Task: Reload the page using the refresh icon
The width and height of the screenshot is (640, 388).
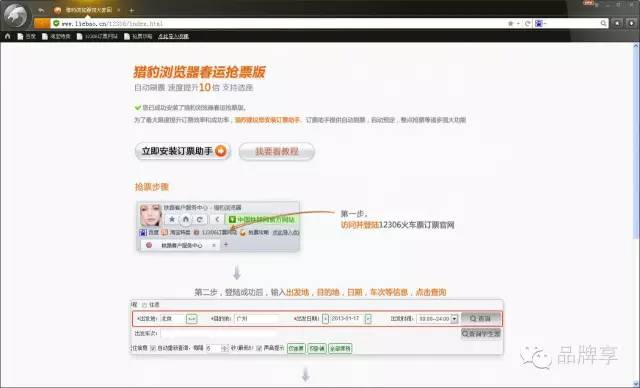Action: tap(527, 24)
